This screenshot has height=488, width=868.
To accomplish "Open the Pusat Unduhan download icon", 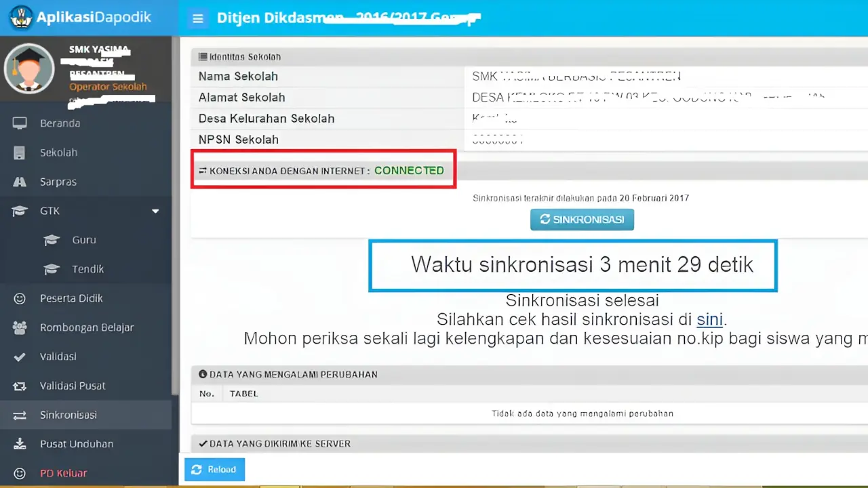I will pyautogui.click(x=21, y=444).
